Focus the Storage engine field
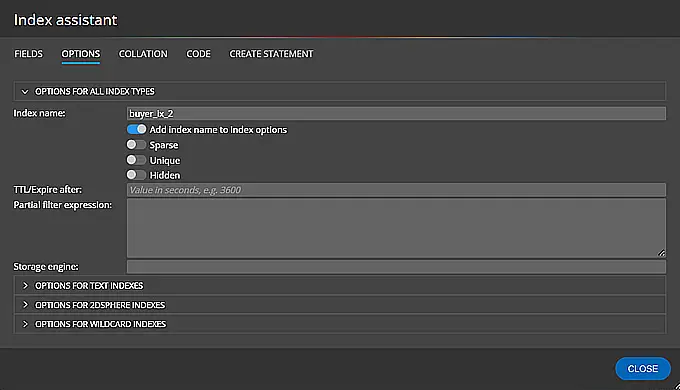The image size is (680, 390). coord(396,267)
